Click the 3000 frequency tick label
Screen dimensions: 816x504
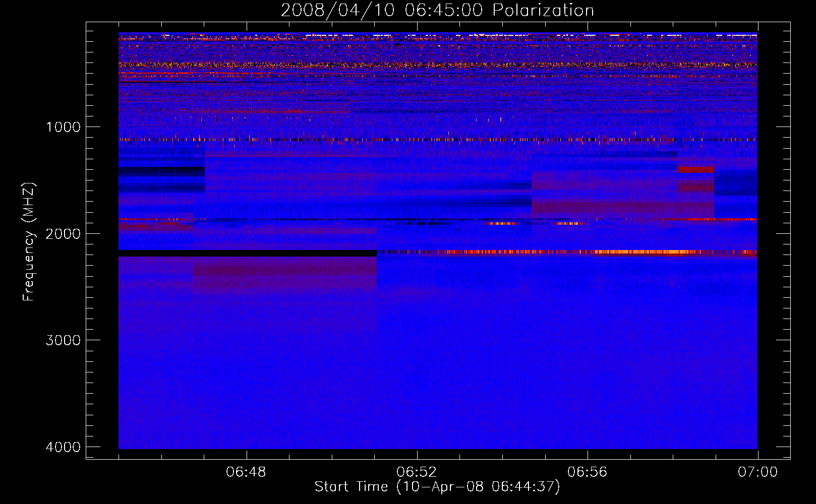click(x=63, y=340)
